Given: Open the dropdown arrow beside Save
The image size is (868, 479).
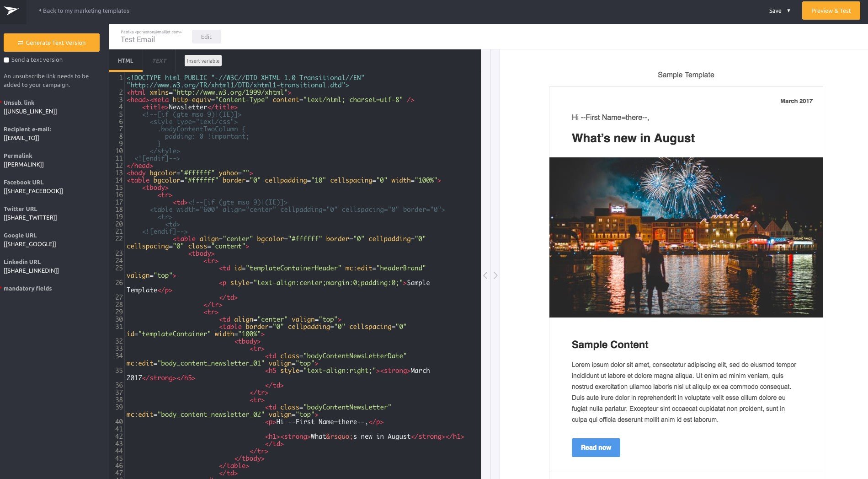Looking at the screenshot, I should [788, 11].
